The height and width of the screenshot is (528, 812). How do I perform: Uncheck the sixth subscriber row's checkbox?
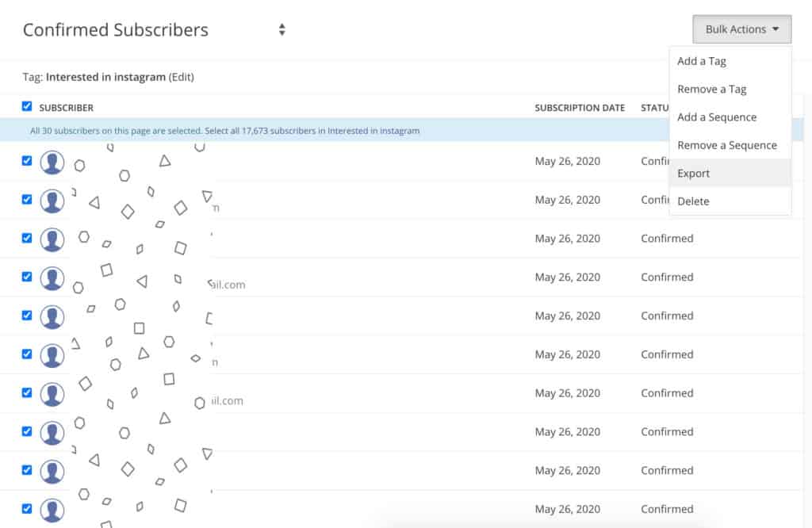tap(27, 354)
